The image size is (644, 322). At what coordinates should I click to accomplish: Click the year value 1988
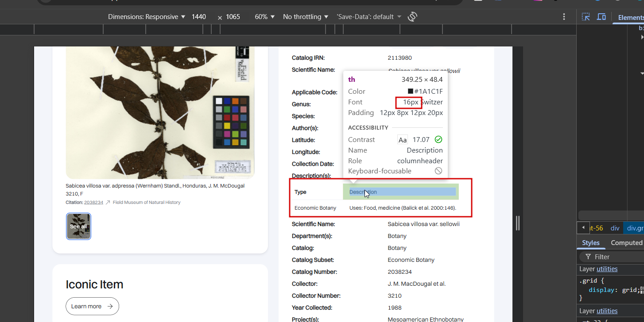coord(395,308)
